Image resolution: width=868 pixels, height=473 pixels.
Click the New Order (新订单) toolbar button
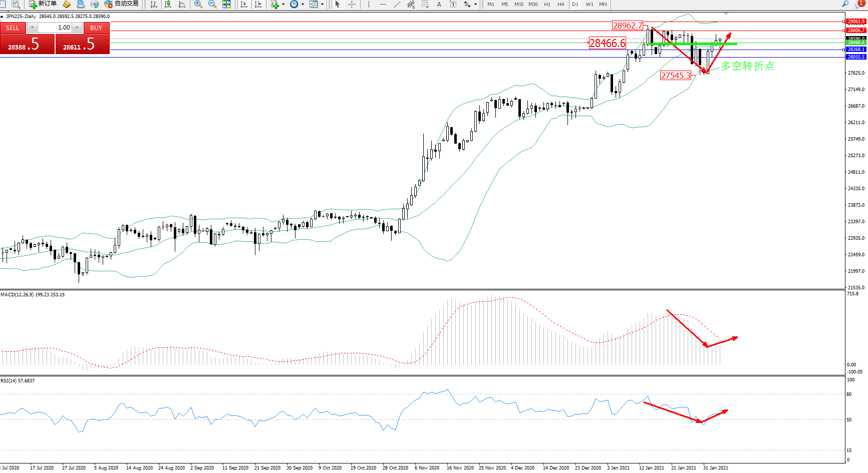coord(43,4)
